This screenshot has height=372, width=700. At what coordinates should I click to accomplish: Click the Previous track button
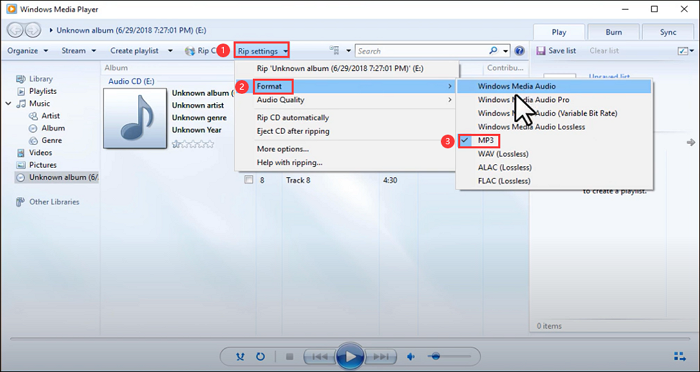click(x=319, y=357)
